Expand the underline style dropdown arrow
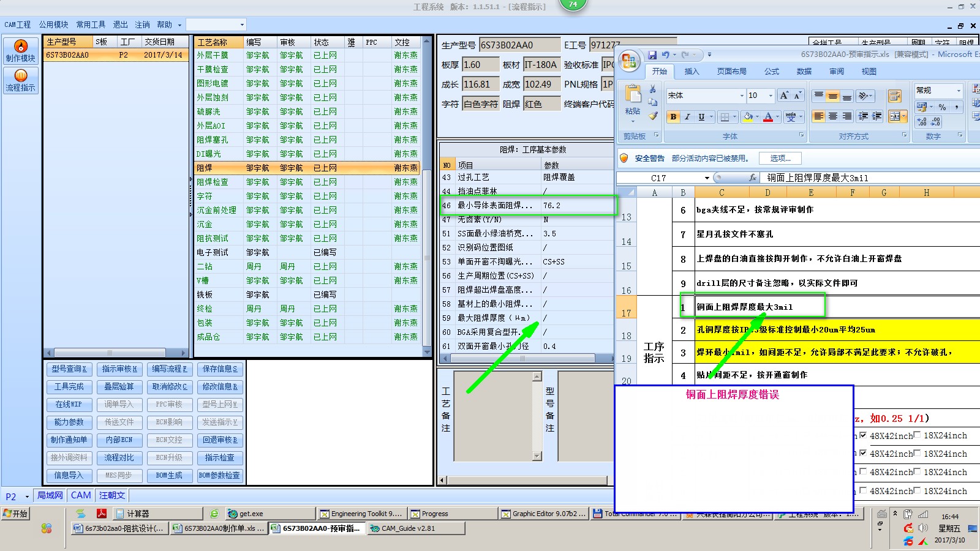This screenshot has width=980, height=551. (711, 117)
